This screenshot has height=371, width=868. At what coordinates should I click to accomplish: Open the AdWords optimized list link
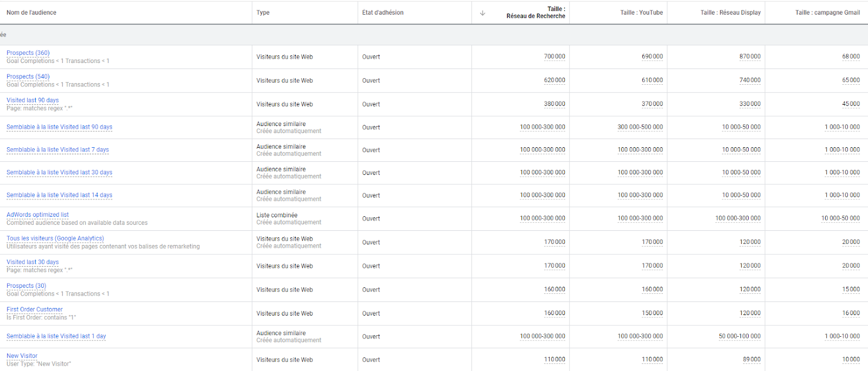37,215
